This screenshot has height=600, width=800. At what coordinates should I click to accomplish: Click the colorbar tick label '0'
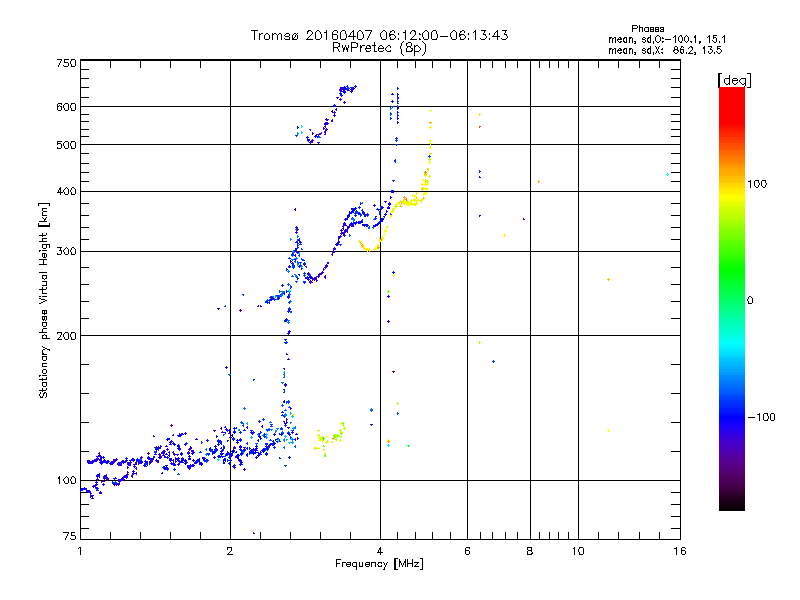pos(750,301)
